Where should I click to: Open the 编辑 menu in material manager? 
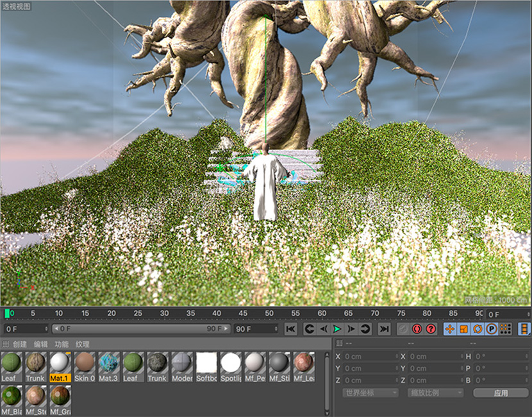point(41,344)
